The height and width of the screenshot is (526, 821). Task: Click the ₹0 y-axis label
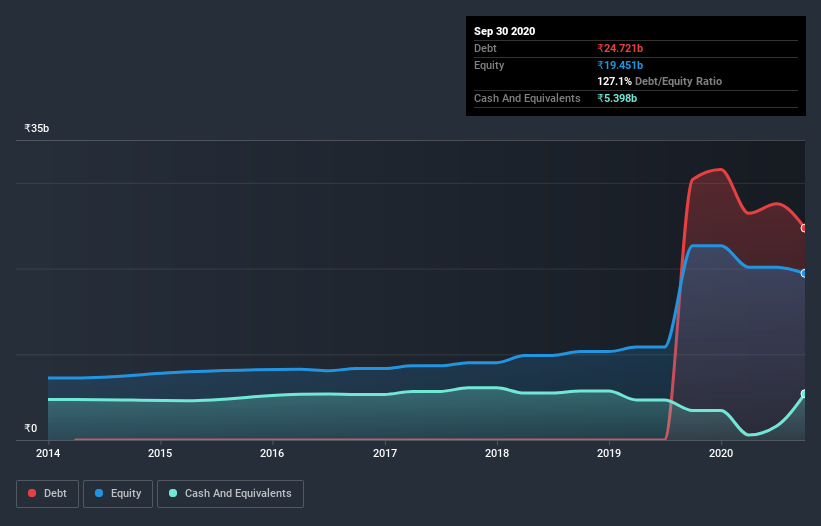point(31,428)
